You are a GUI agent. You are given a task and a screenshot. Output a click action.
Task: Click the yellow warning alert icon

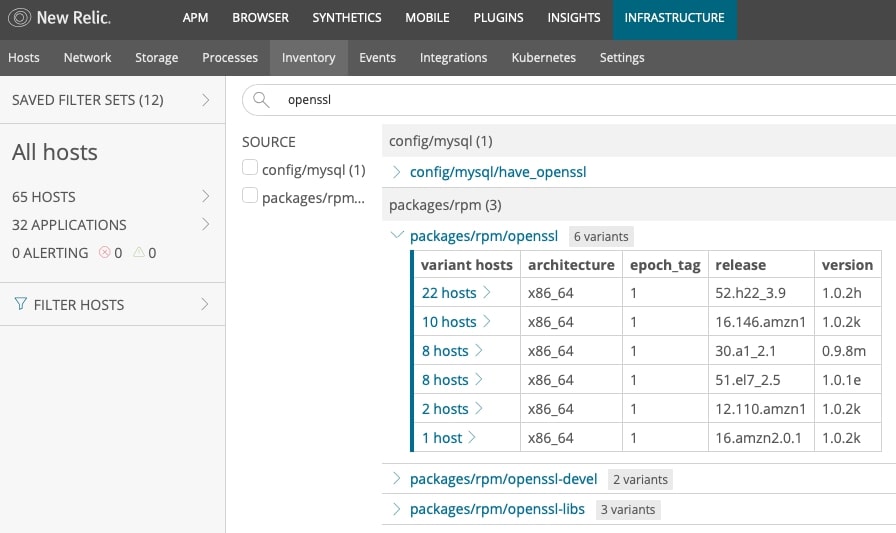click(x=139, y=253)
